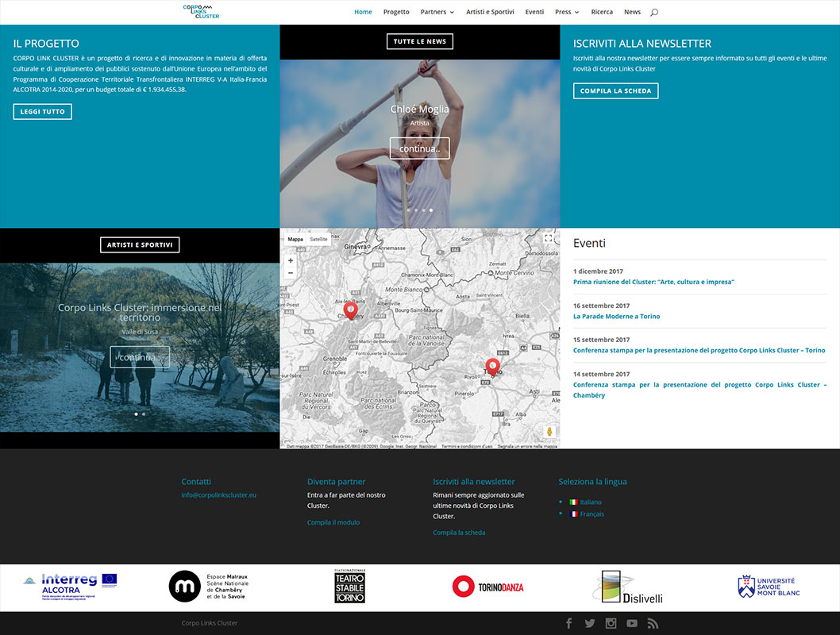Open Prima riunione del Cluster event link
This screenshot has width=840, height=635.
tap(653, 282)
